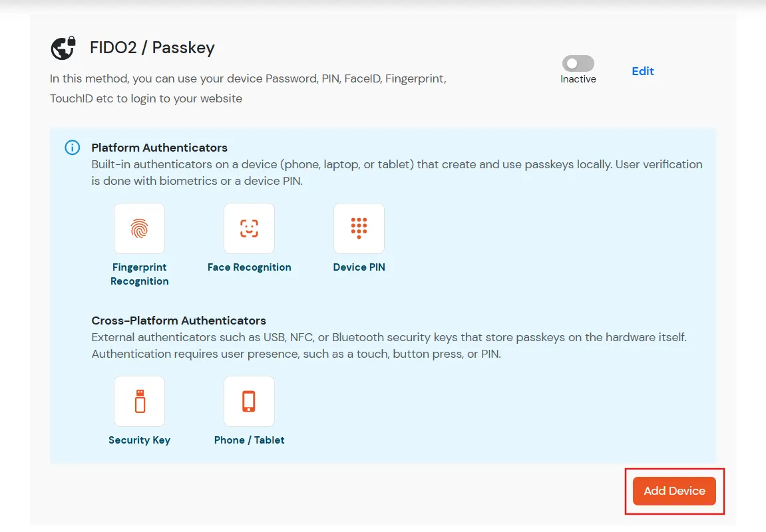
Task: Click the Inactive status label
Action: click(x=578, y=79)
